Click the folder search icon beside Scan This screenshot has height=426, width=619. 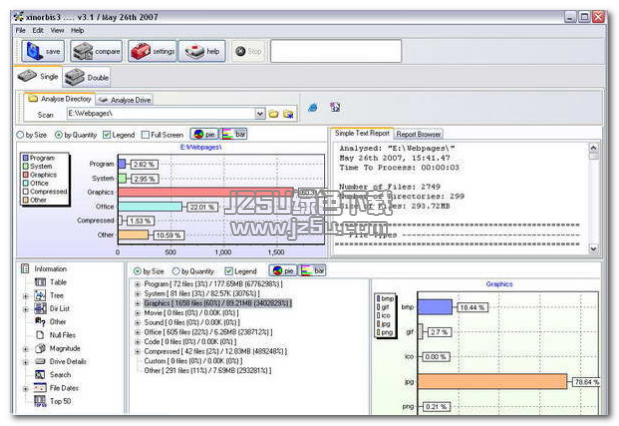289,114
